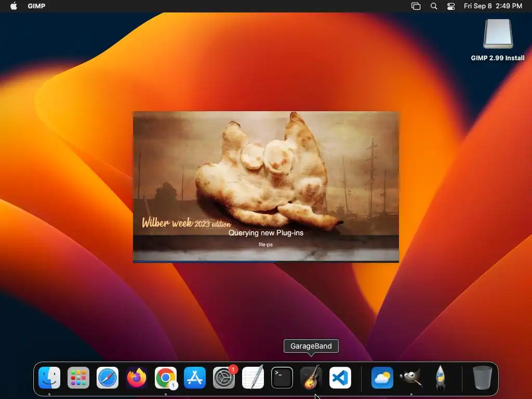Launch Firefox from the dock

[137, 378]
